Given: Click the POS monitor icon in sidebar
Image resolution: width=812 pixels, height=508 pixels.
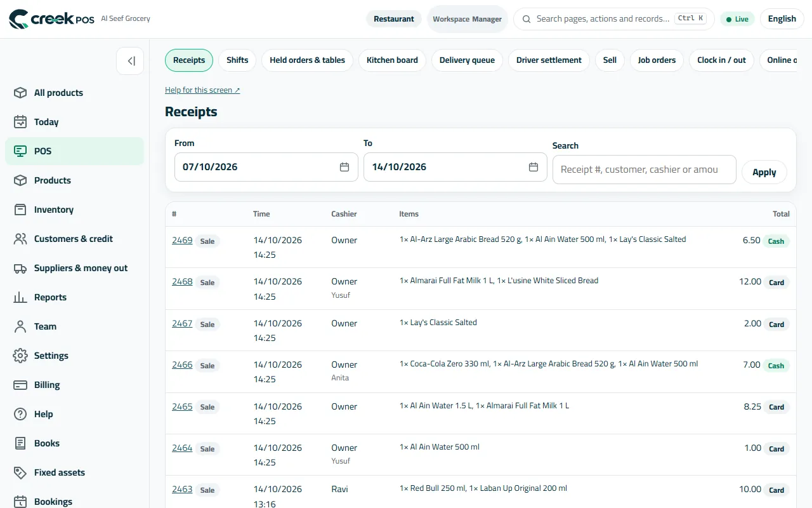Looking at the screenshot, I should tap(20, 151).
